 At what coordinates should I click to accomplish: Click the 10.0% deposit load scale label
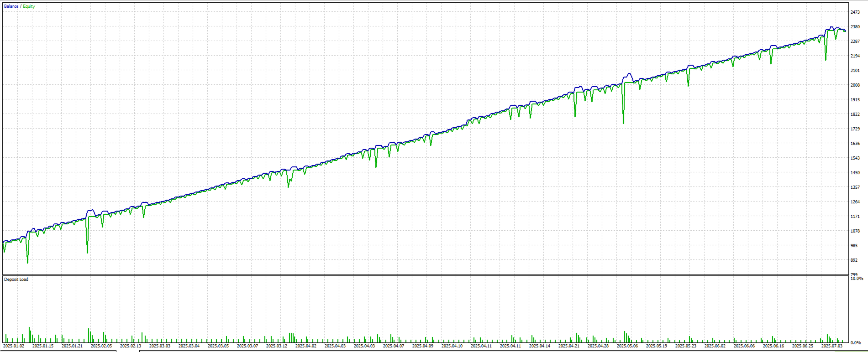[857, 279]
